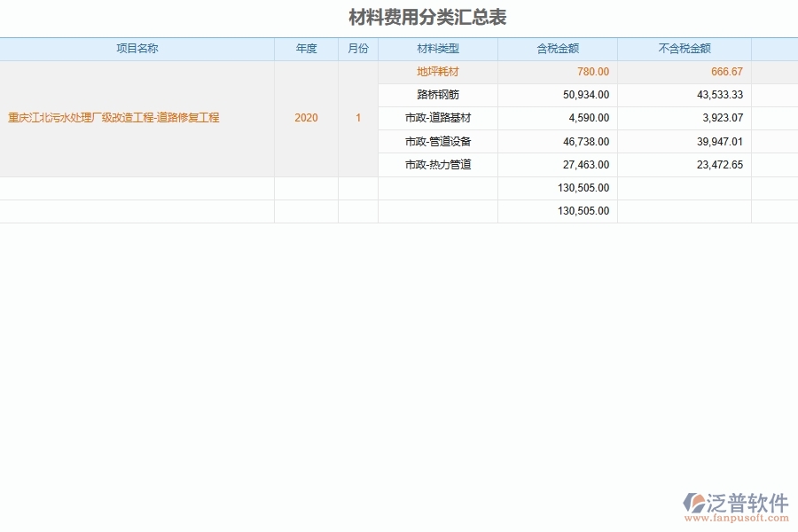Click the 项目名称 column header
The width and height of the screenshot is (798, 532).
[x=137, y=49]
